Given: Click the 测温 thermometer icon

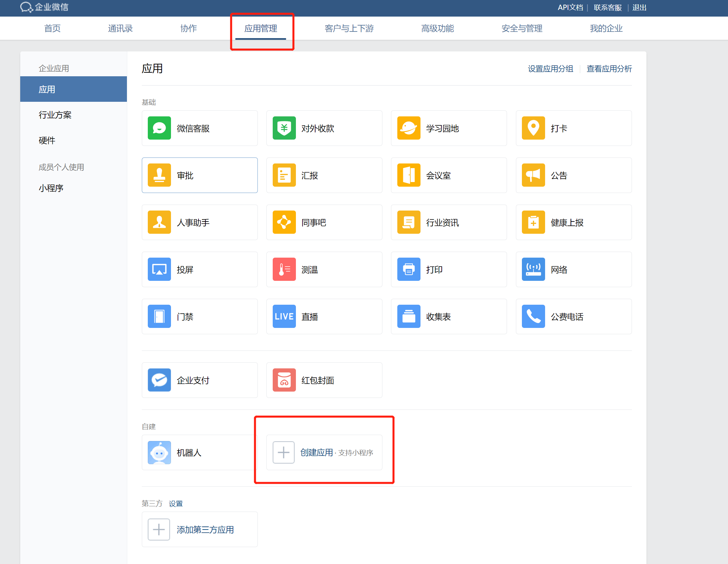Looking at the screenshot, I should tap(284, 269).
